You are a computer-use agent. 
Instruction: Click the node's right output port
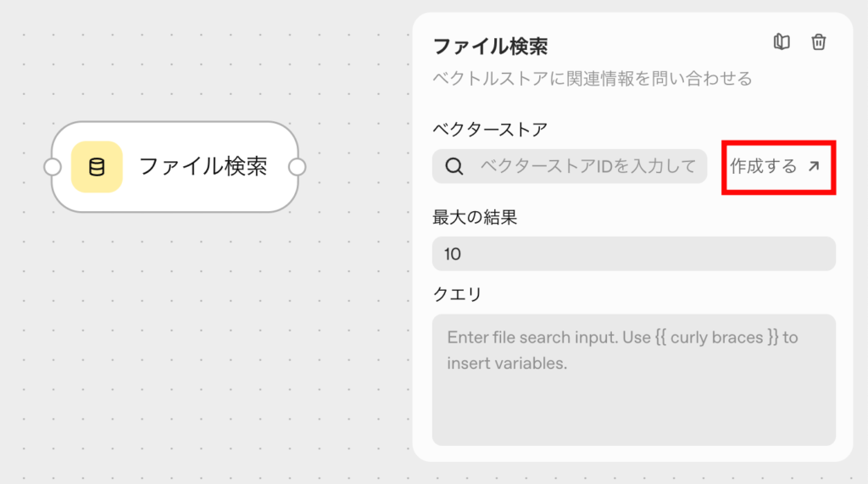(x=297, y=167)
